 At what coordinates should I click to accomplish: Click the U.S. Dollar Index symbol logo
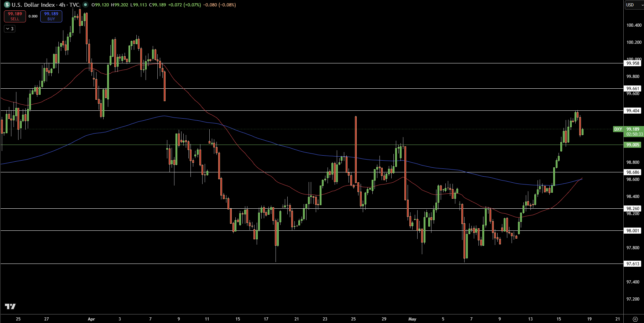[x=7, y=5]
